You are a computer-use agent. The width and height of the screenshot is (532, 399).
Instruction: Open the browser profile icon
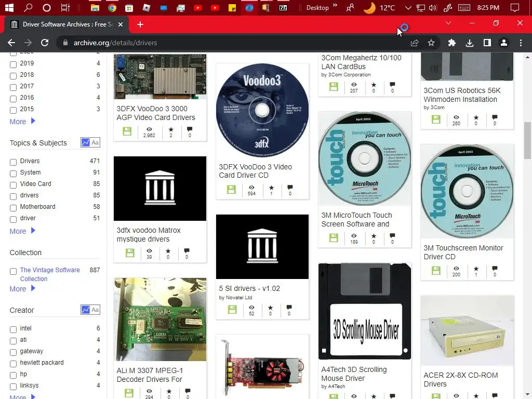[x=504, y=43]
